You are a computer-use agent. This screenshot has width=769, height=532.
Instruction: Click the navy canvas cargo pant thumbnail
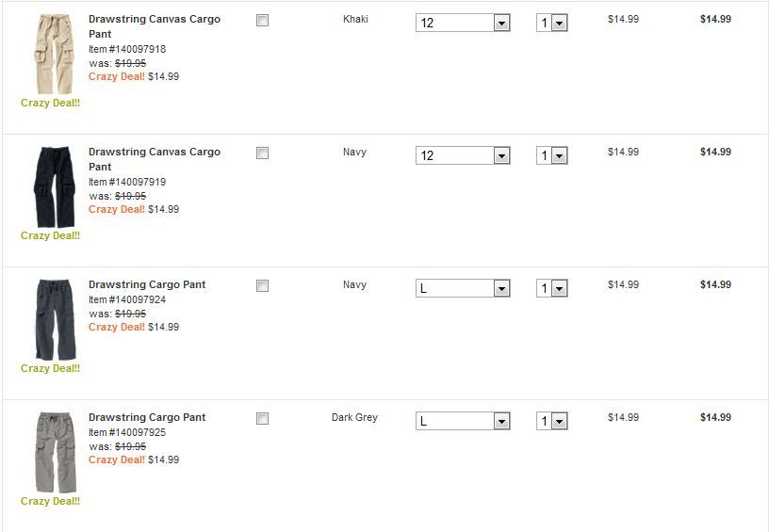pos(51,186)
